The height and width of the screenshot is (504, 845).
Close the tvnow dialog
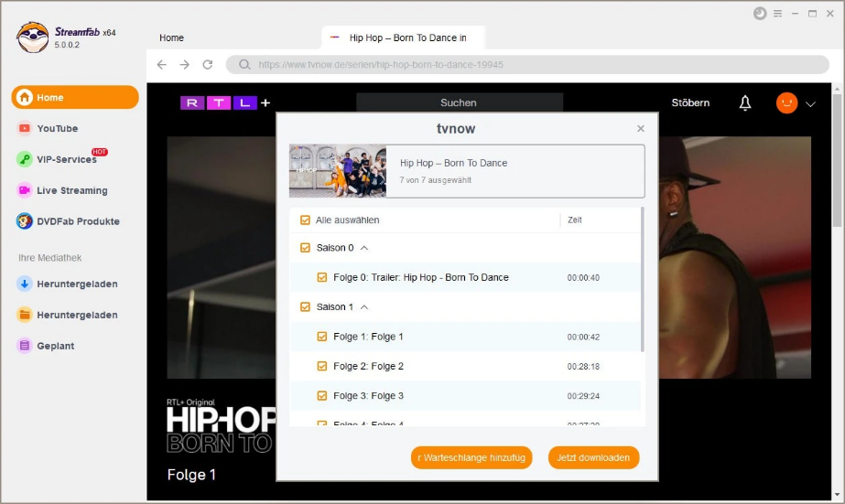(641, 129)
